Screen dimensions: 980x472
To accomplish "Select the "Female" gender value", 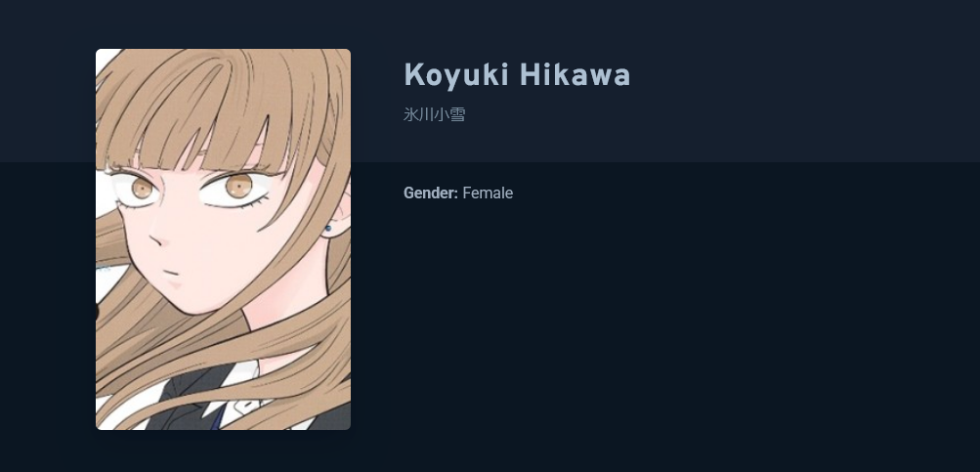I will [488, 193].
